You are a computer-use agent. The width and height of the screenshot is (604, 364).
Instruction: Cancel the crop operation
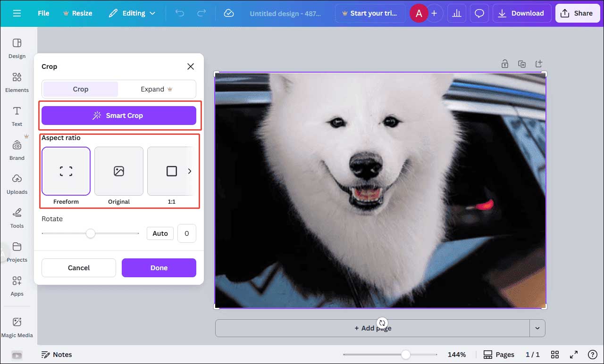tap(78, 267)
